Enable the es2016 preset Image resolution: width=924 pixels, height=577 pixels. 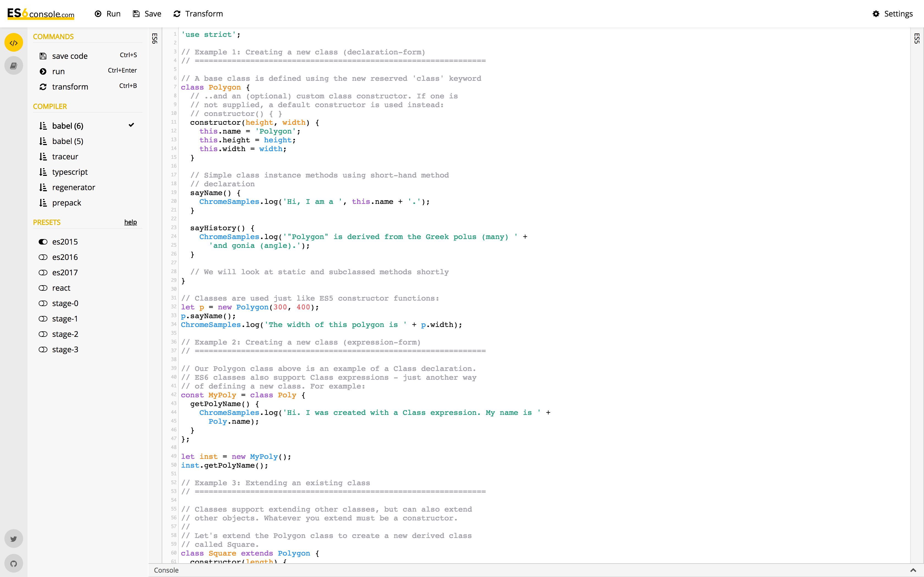point(43,257)
